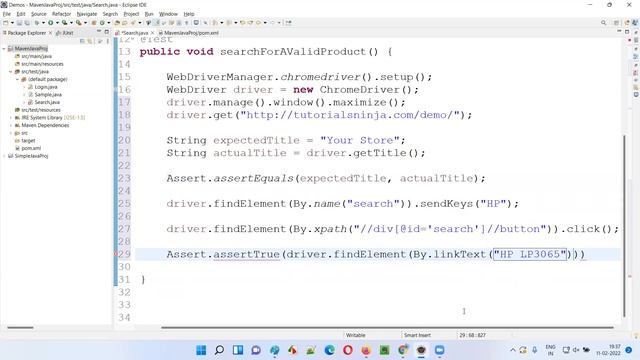Maximize the editor area

pyautogui.click(x=627, y=32)
